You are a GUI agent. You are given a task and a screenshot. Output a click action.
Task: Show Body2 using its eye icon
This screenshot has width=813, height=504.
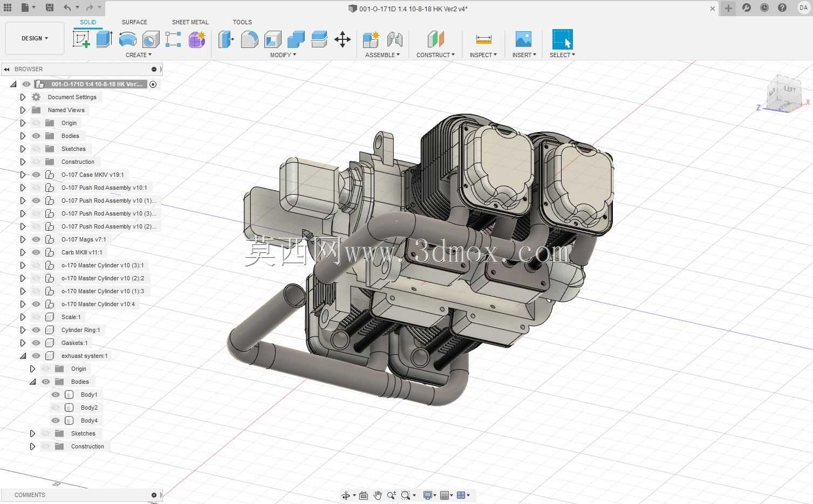pos(56,408)
